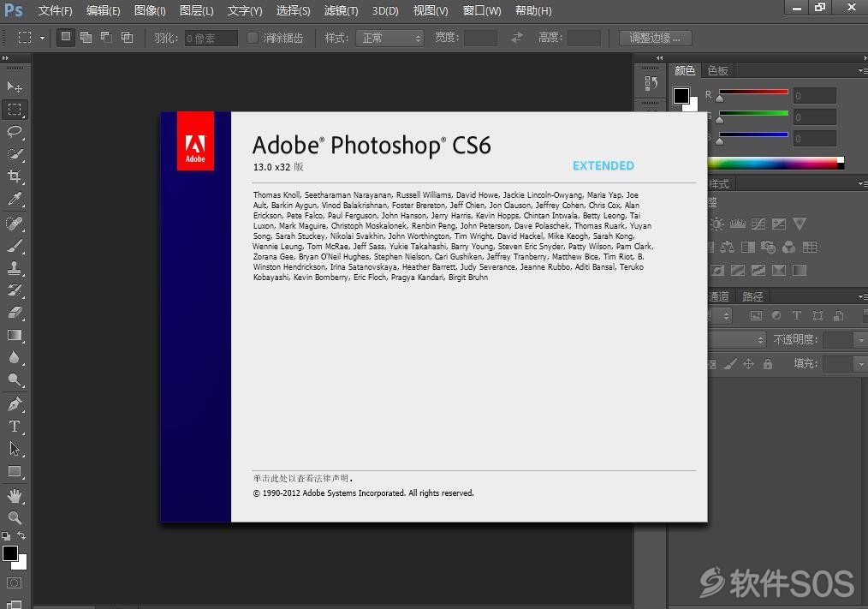Select the Rectangle shape tool

click(15, 472)
